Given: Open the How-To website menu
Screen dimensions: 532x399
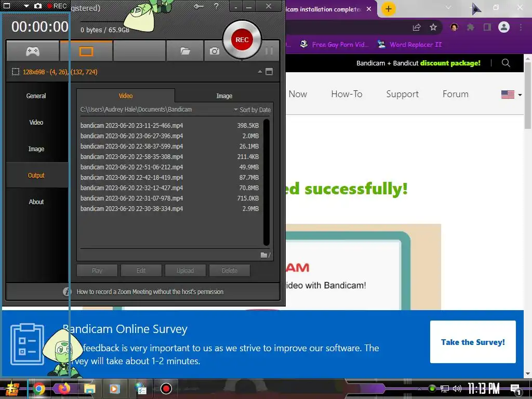Looking at the screenshot, I should pos(347,94).
